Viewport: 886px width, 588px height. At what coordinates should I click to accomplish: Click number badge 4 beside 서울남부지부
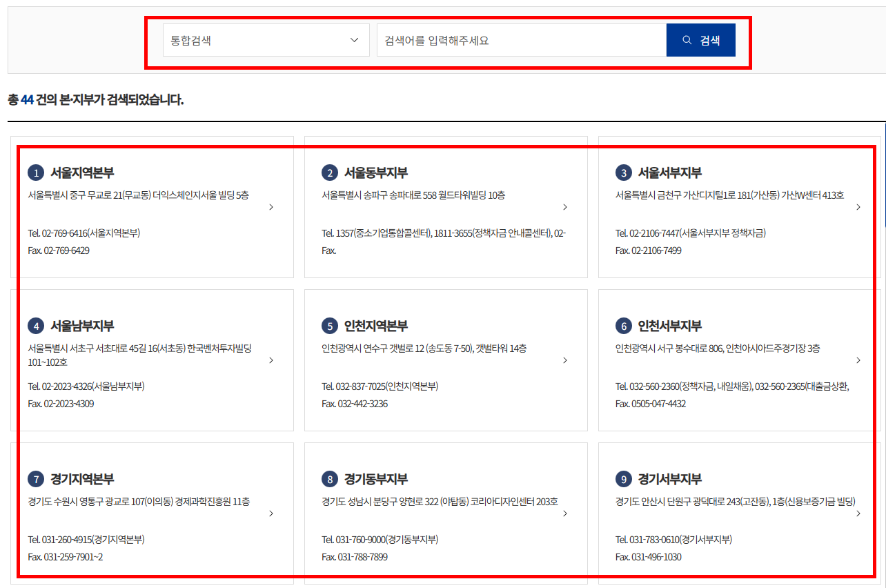[x=36, y=326]
